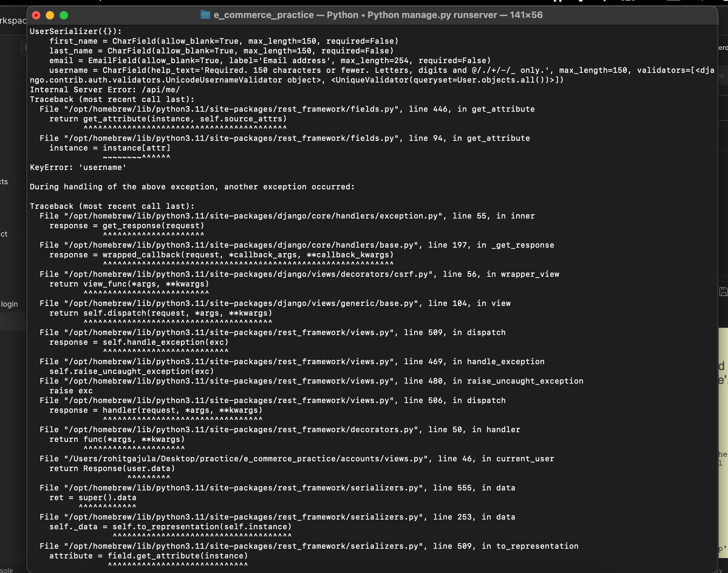Minimize the terminal with yellow button

tap(50, 15)
